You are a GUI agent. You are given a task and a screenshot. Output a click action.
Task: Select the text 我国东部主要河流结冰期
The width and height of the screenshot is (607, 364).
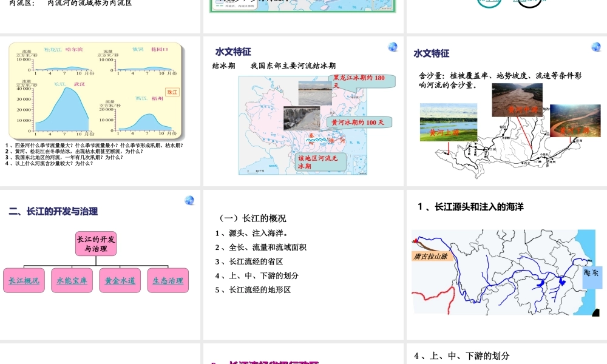pyautogui.click(x=293, y=66)
